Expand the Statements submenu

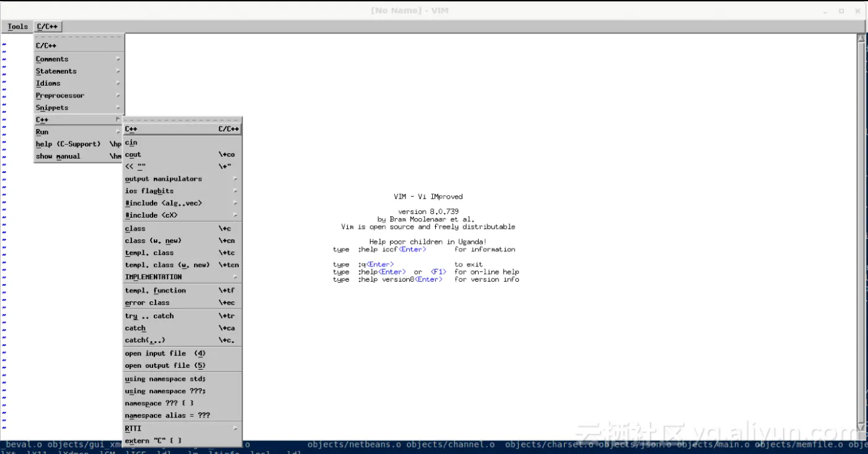pos(79,71)
